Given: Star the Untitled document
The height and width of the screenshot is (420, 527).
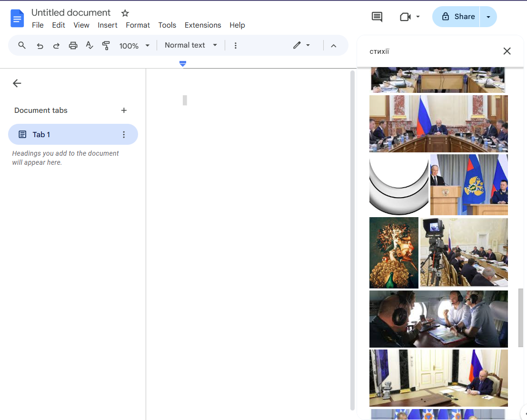Looking at the screenshot, I should pos(125,13).
